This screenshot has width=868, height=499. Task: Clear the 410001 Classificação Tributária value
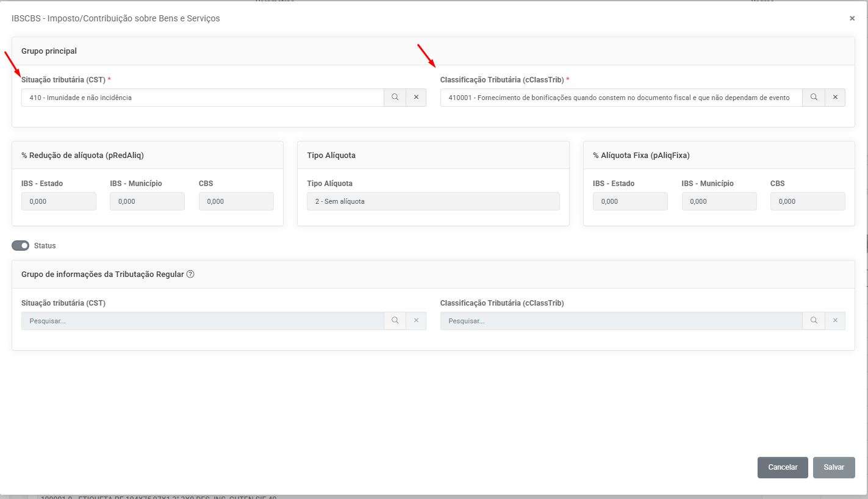tap(835, 98)
